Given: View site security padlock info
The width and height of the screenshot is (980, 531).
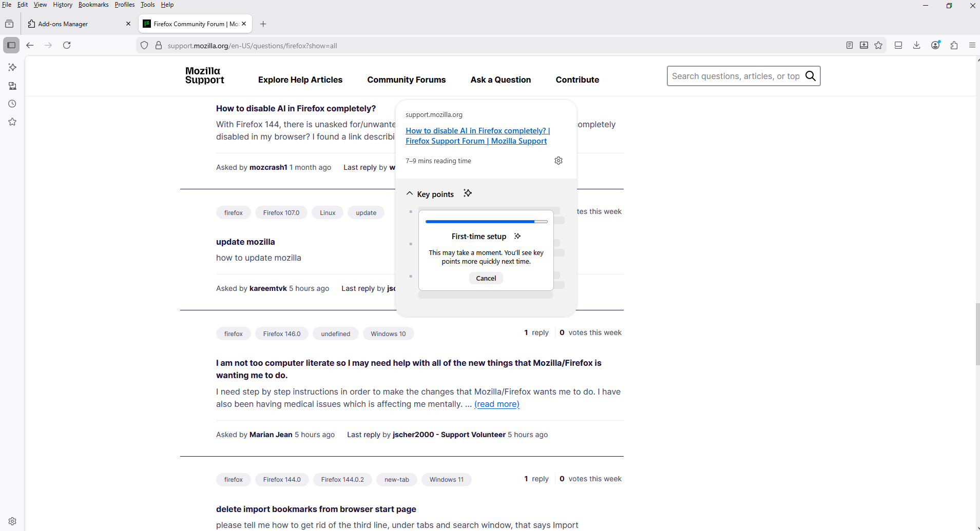Looking at the screenshot, I should [x=159, y=46].
